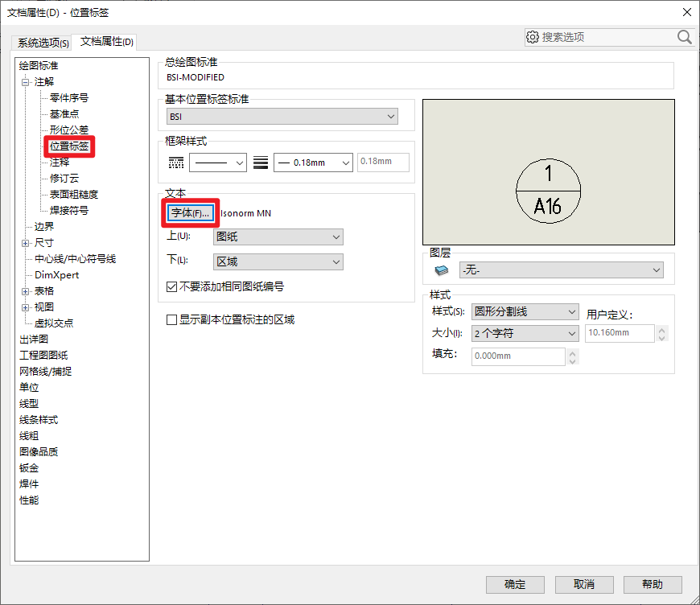This screenshot has width=700, height=605.
Task: Select 零件序号 in the tree
Action: [68, 98]
